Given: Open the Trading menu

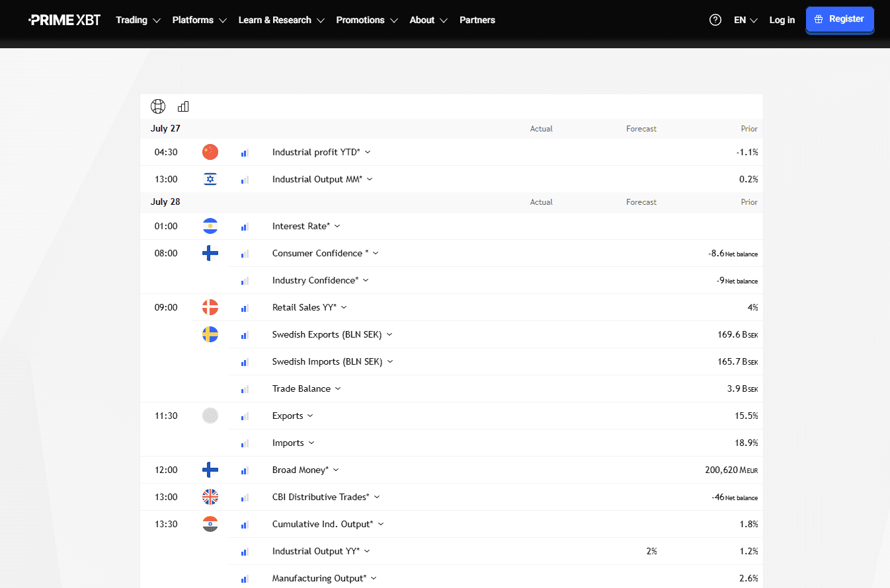Looking at the screenshot, I should coord(138,20).
